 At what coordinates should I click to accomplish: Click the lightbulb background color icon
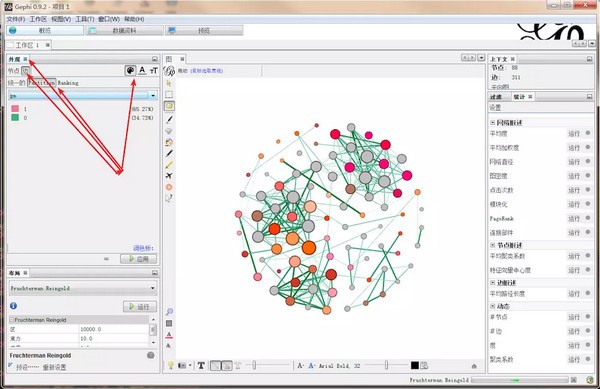(171, 366)
